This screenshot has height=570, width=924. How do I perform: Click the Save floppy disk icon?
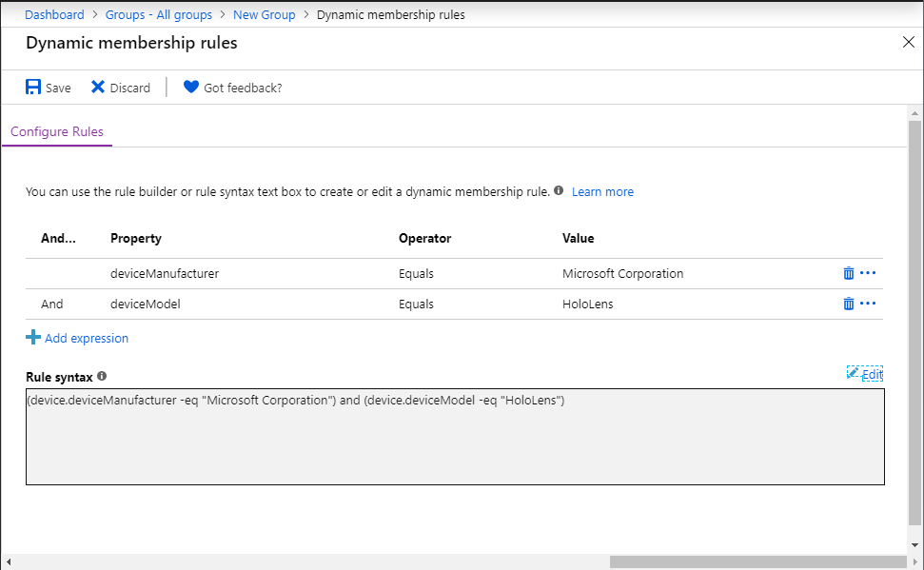click(x=33, y=88)
